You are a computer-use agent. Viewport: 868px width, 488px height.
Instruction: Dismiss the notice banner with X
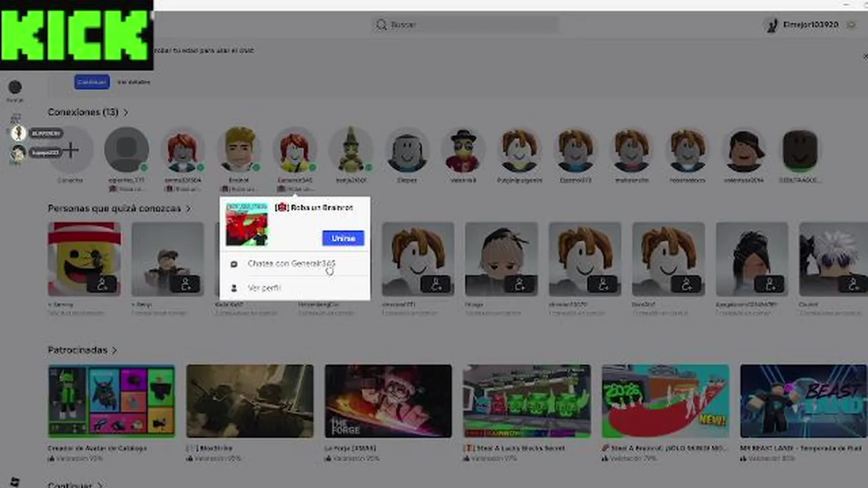coord(865,56)
